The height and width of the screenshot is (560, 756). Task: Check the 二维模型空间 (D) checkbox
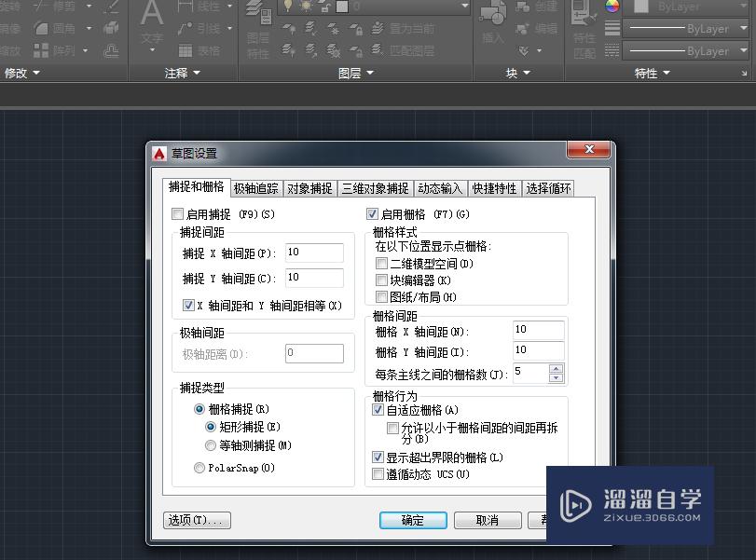[381, 263]
